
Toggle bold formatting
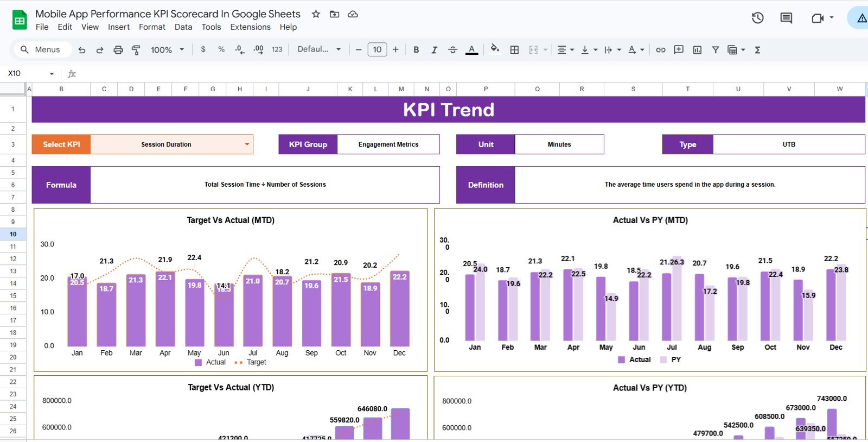[416, 50]
